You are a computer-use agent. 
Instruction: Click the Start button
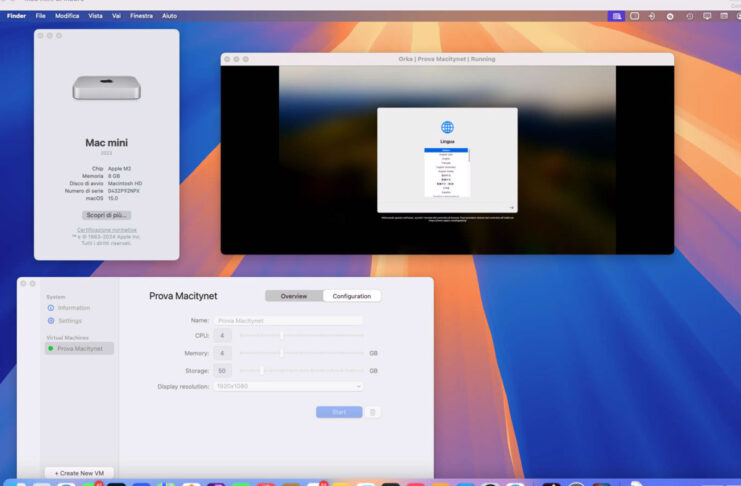pyautogui.click(x=339, y=412)
